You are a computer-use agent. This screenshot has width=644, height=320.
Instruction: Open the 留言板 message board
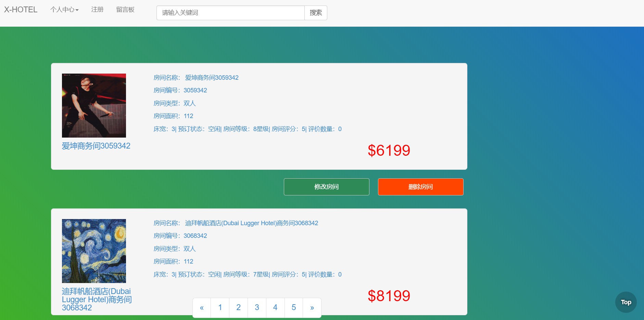125,10
